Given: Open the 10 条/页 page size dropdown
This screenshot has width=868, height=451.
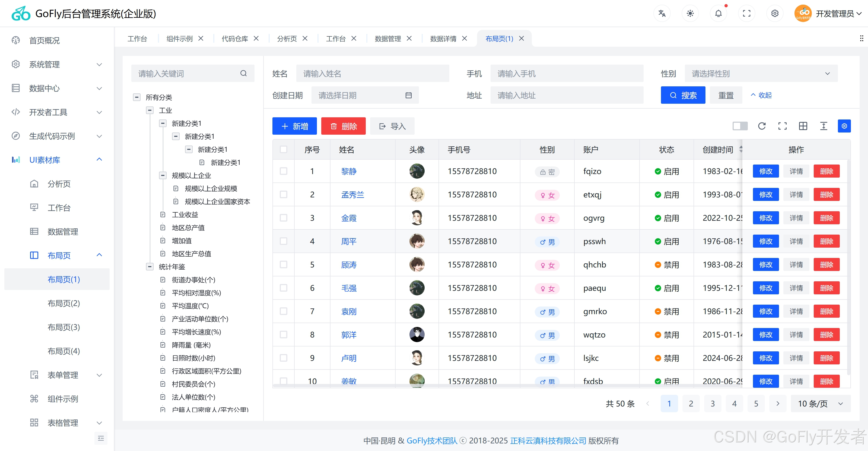Looking at the screenshot, I should [820, 403].
